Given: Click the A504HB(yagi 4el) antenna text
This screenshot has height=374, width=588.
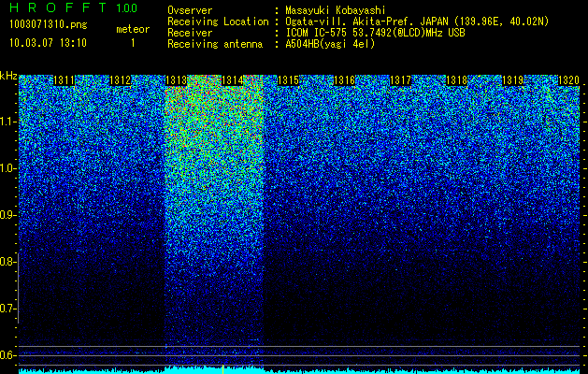Looking at the screenshot, I should point(330,44).
